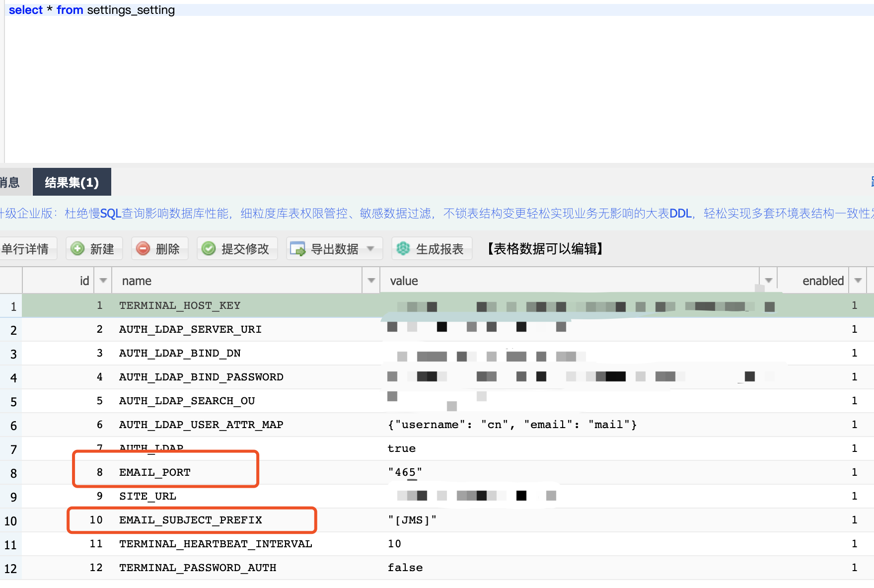
Task: Select the AUTH_LDAP_USER_ATTR_MAP name cell
Action: pos(201,425)
